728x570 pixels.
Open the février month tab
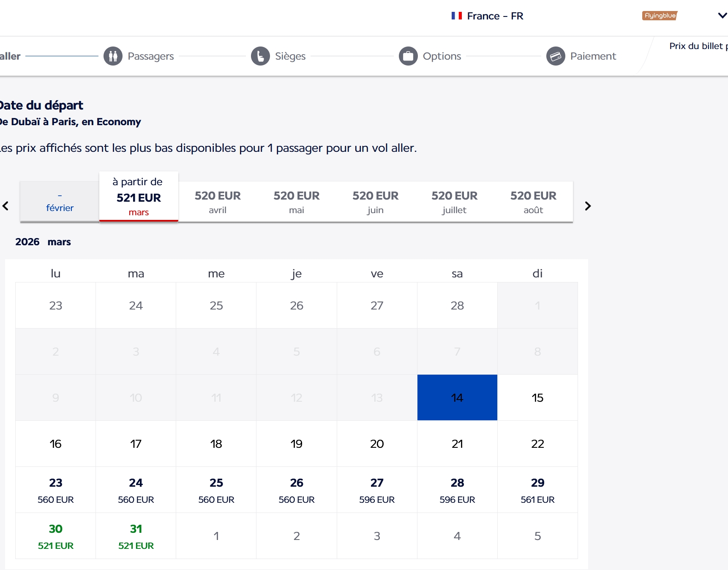click(x=60, y=202)
